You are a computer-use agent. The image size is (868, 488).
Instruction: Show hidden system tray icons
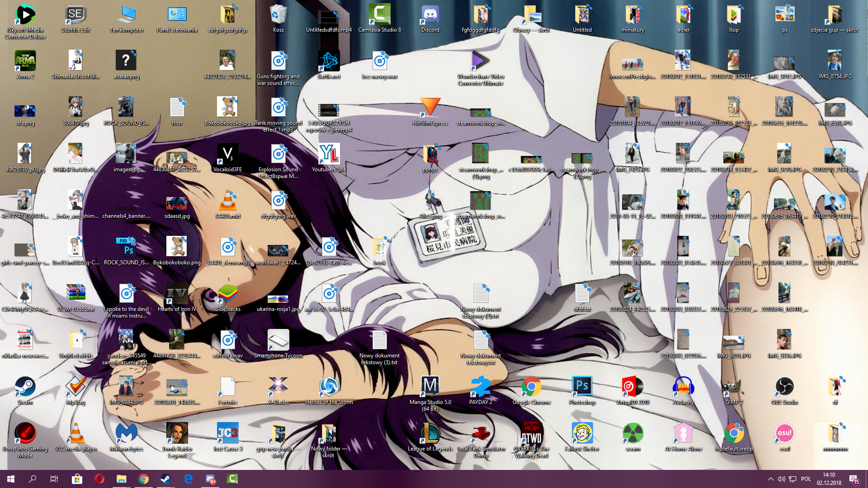770,479
